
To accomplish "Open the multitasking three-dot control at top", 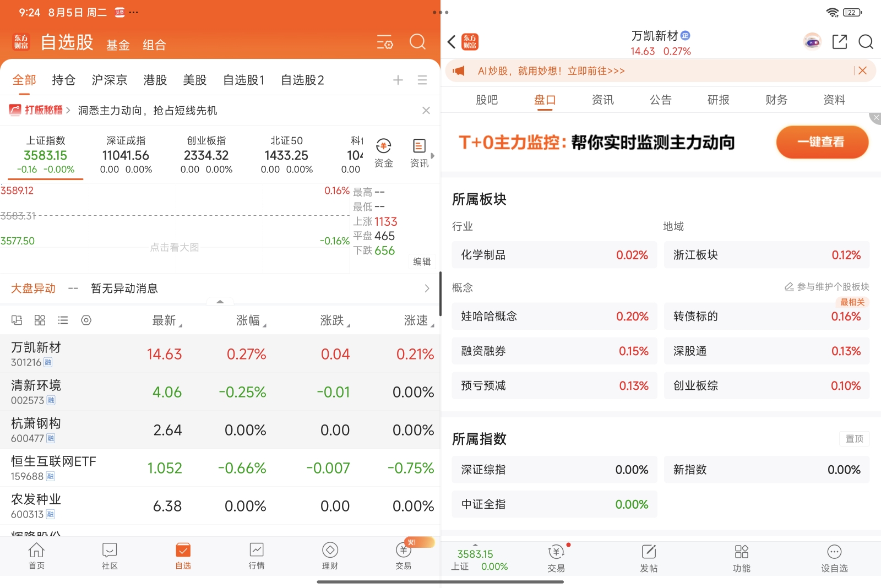I will click(x=440, y=12).
